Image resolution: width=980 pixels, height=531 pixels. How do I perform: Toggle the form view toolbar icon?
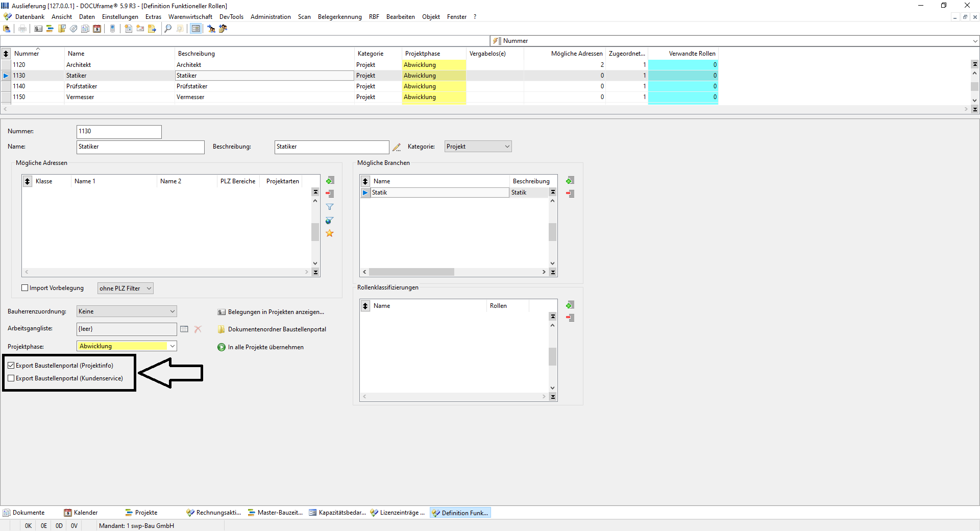point(195,29)
